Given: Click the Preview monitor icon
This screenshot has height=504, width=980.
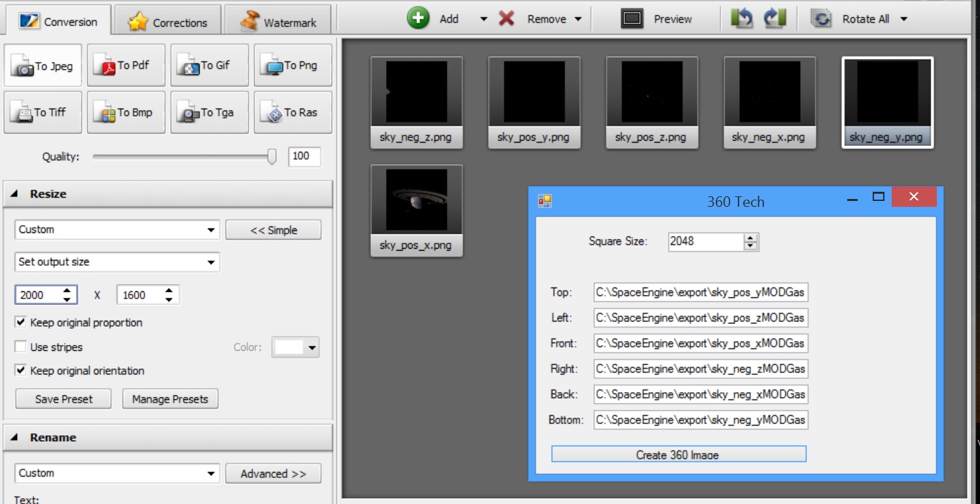Looking at the screenshot, I should [632, 19].
